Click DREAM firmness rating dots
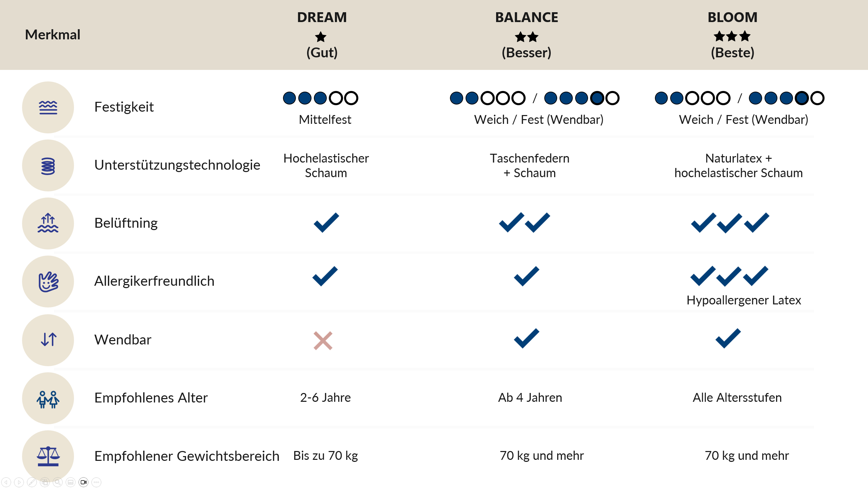This screenshot has height=488, width=868. point(320,98)
